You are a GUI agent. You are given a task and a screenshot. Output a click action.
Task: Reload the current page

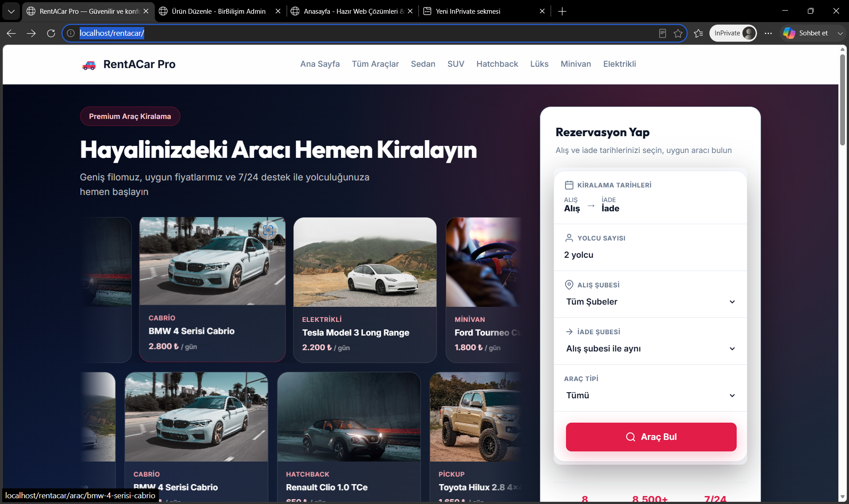point(51,33)
